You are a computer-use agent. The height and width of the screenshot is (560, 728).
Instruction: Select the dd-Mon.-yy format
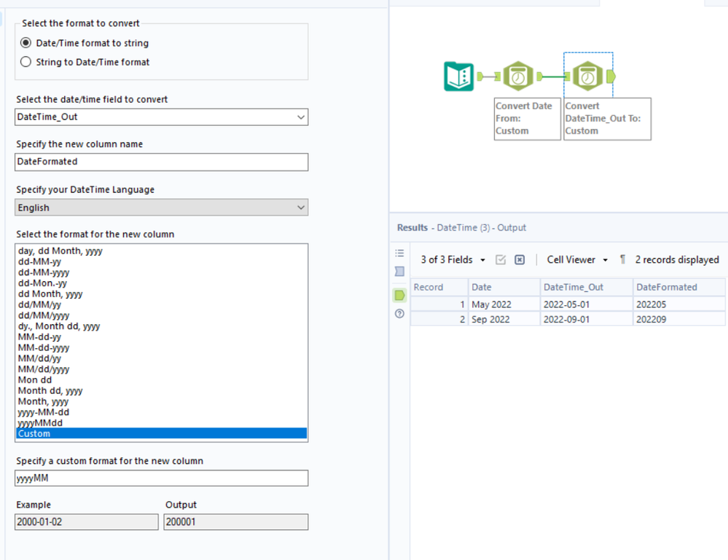coord(161,283)
